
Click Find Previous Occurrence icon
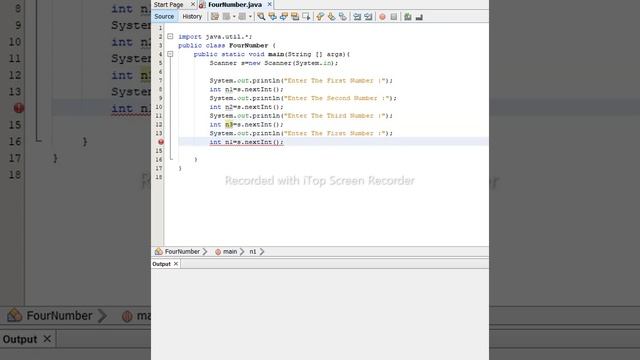tap(272, 17)
